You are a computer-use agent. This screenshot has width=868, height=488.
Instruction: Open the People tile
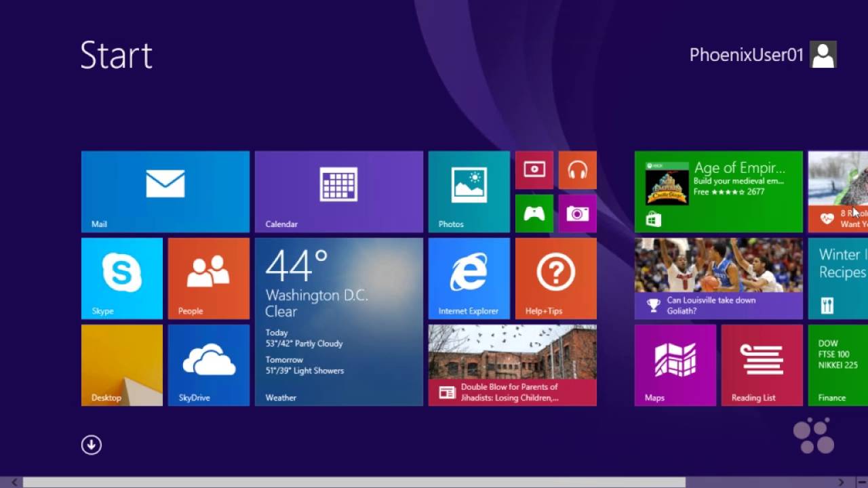(209, 279)
